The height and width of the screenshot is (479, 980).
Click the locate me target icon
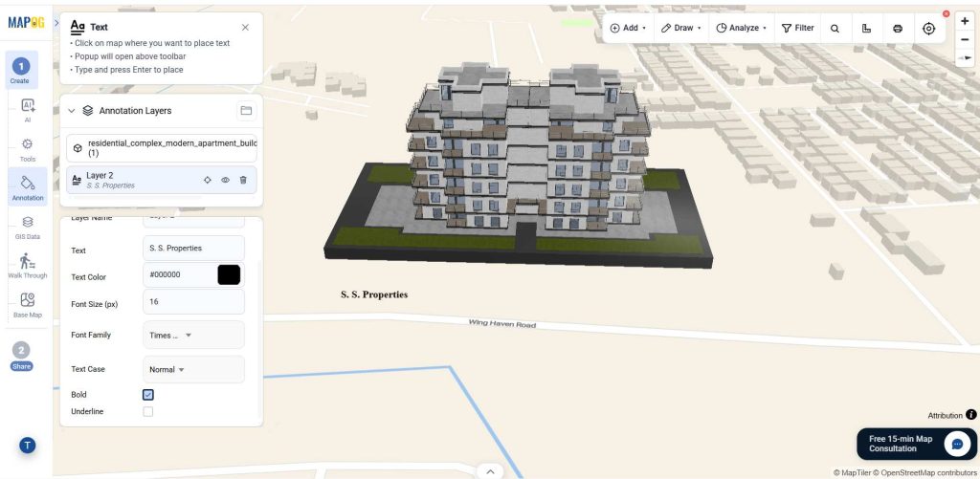click(x=928, y=28)
